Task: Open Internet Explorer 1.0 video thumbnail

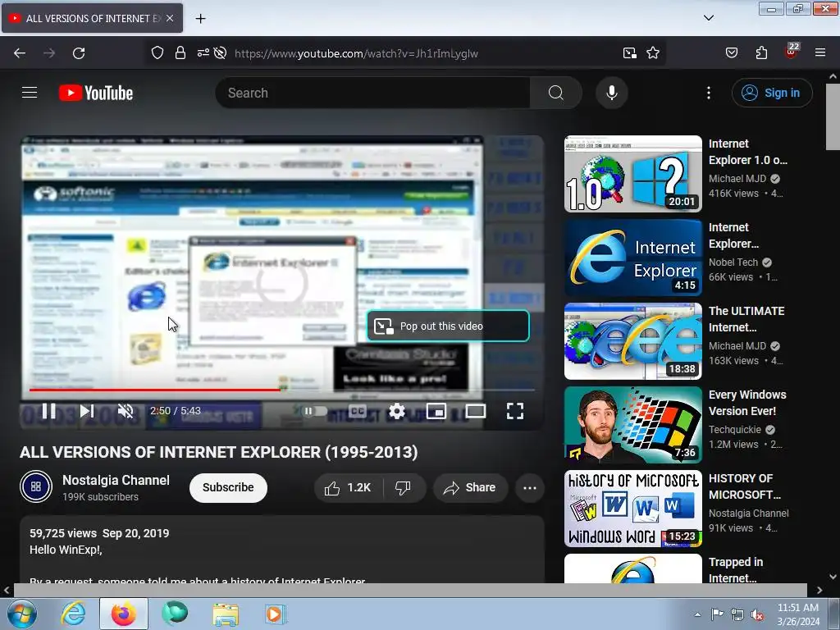Action: click(632, 174)
